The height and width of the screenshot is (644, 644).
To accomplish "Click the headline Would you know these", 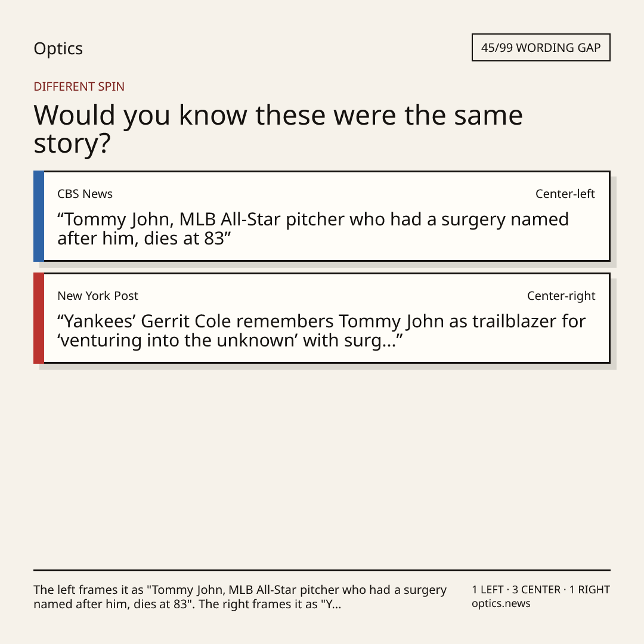I will coord(278,129).
